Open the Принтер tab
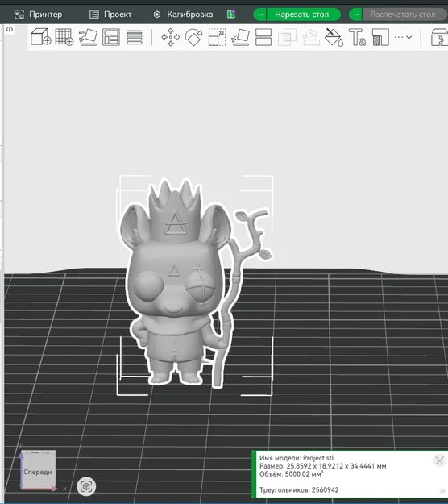 pyautogui.click(x=38, y=15)
